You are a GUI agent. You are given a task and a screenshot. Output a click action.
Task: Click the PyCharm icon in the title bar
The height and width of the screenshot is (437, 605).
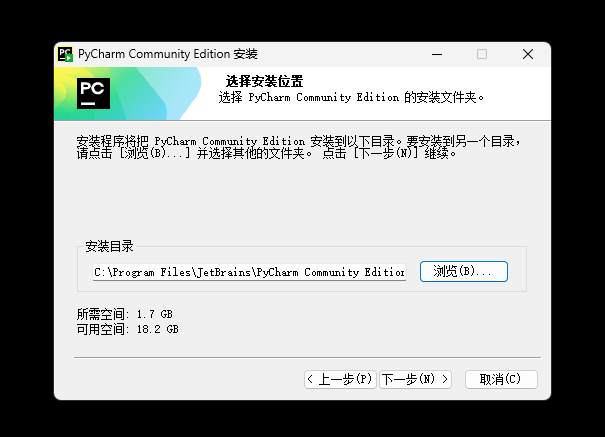pyautogui.click(x=65, y=54)
